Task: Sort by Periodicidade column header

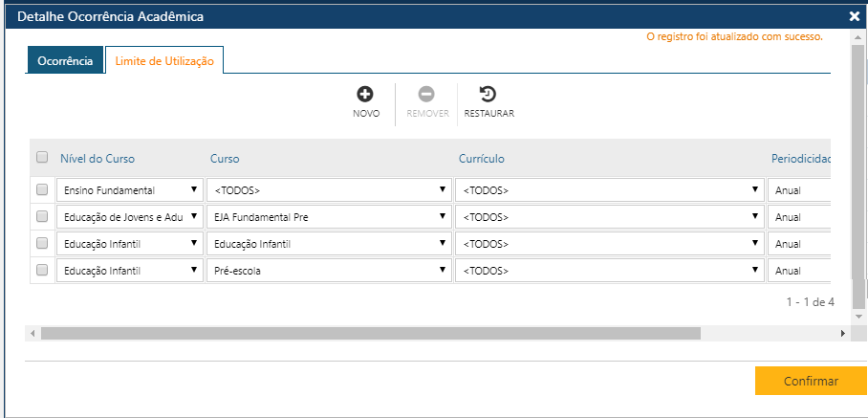Action: [x=802, y=159]
